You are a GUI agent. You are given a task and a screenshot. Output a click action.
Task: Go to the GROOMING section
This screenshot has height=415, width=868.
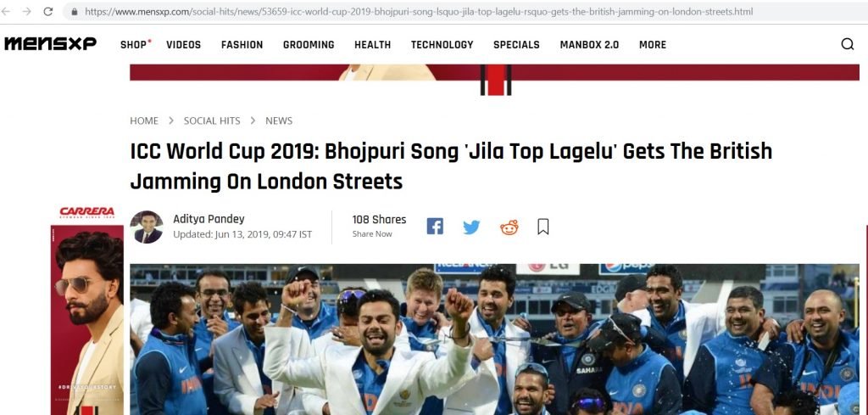click(x=309, y=45)
